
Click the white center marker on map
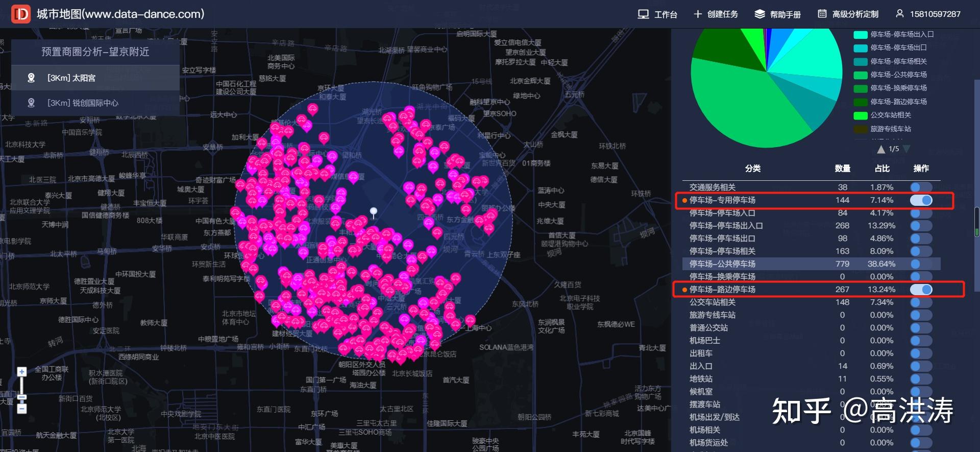coord(374,212)
